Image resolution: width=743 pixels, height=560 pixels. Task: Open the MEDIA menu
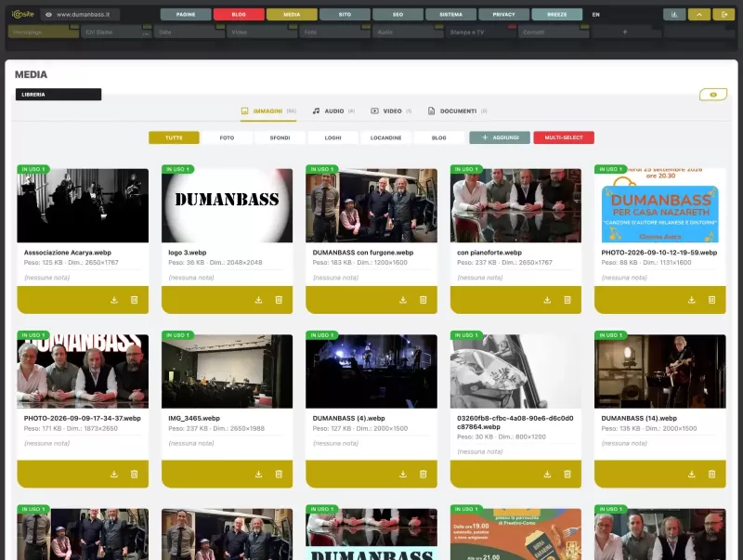(292, 15)
